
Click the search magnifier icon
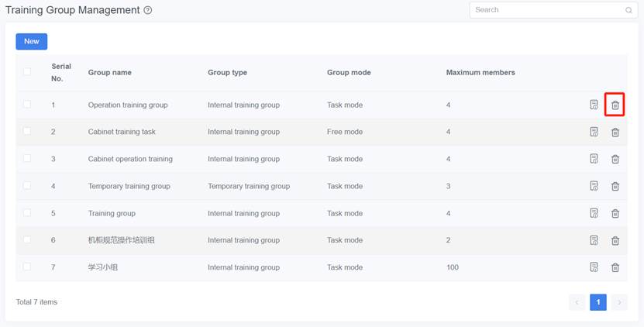629,10
